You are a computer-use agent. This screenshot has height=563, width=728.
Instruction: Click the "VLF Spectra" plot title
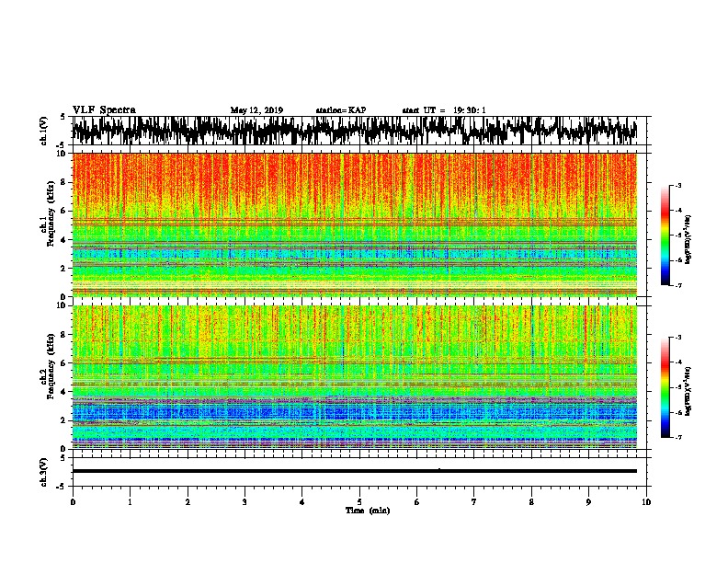click(104, 110)
